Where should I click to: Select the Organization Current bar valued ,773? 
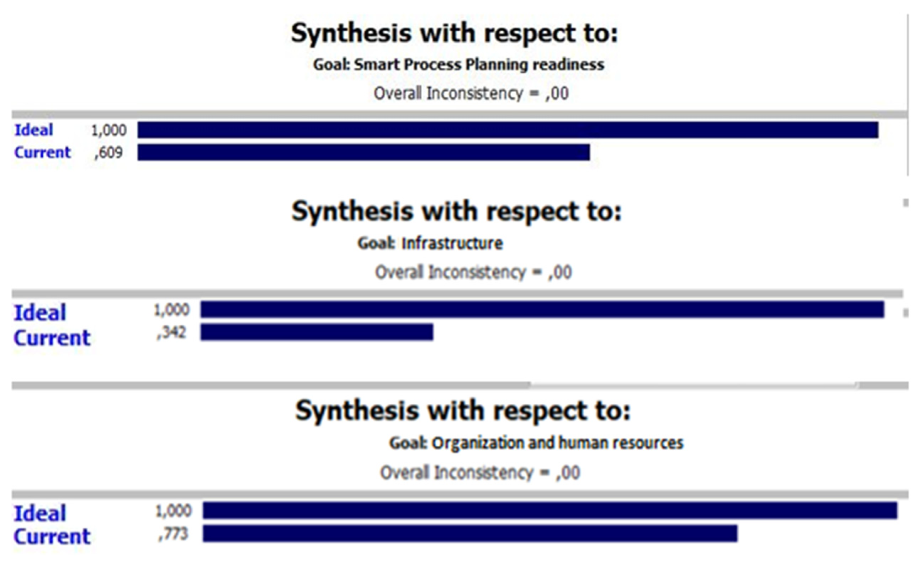pos(470,533)
